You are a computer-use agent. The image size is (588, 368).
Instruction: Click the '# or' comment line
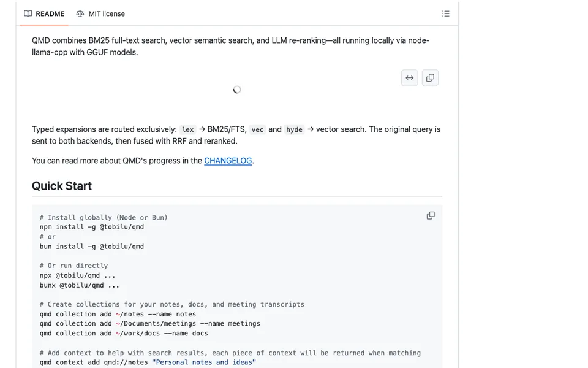click(48, 237)
